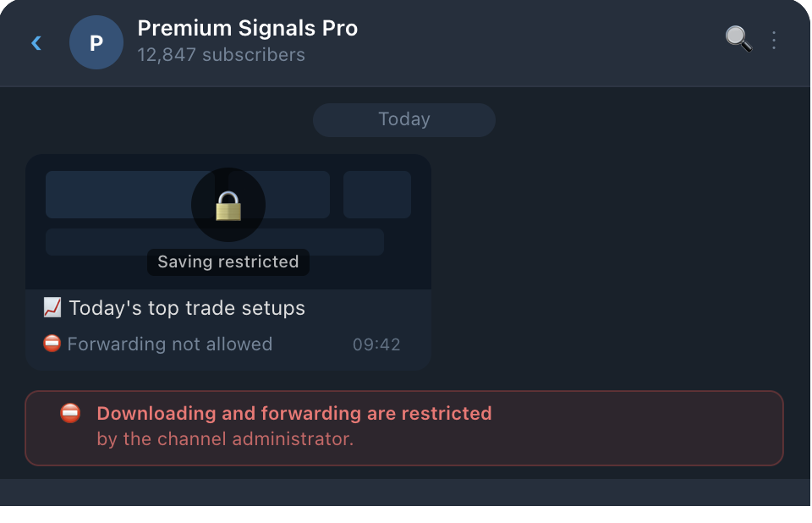Click the no-entry icon beside Forwarding not allowed
Image resolution: width=812 pixels, height=523 pixels.
pyautogui.click(x=52, y=344)
